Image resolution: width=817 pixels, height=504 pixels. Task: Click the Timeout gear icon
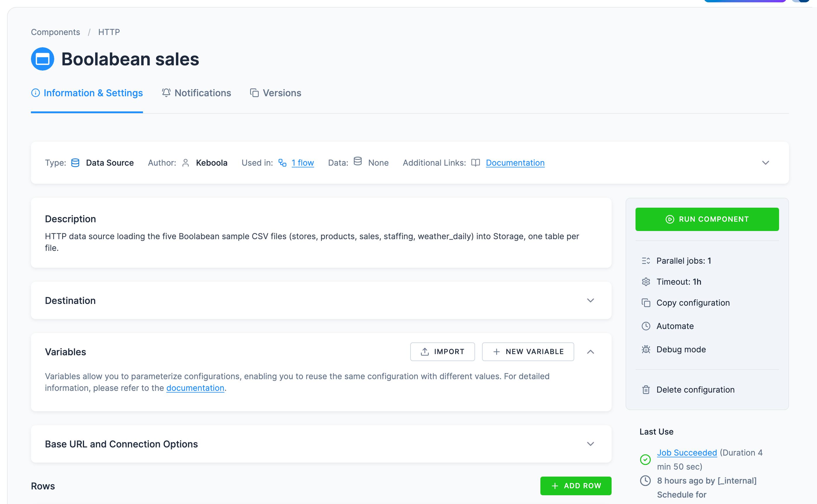pyautogui.click(x=646, y=282)
